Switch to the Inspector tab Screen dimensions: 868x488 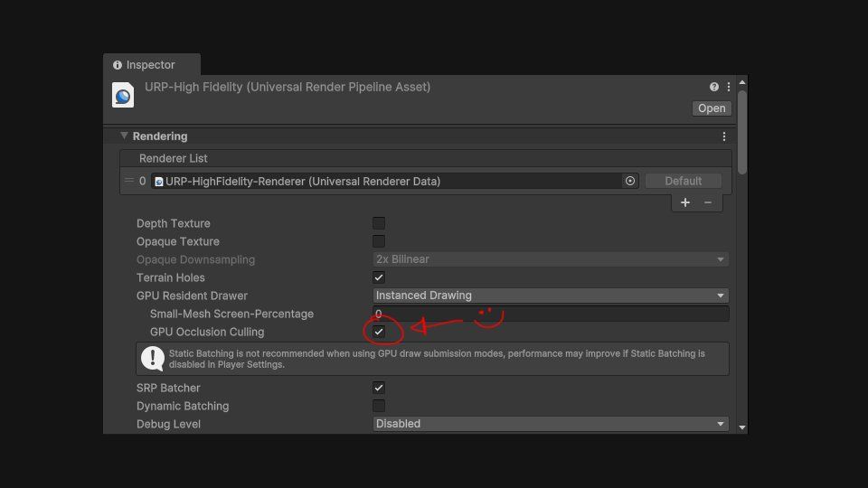pyautogui.click(x=151, y=65)
